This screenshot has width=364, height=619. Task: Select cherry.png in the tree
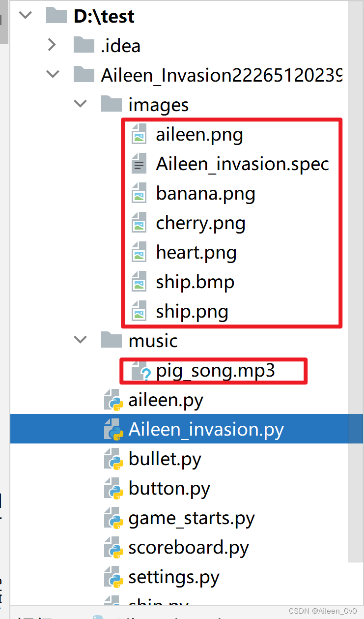[x=200, y=224]
